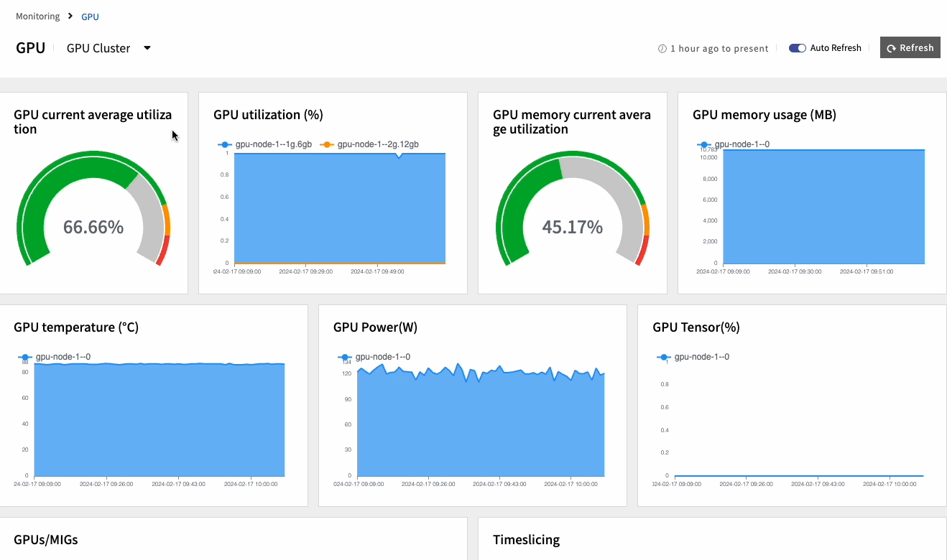Toggle gpu-node-1--0 series in GPU Power chart

point(382,357)
